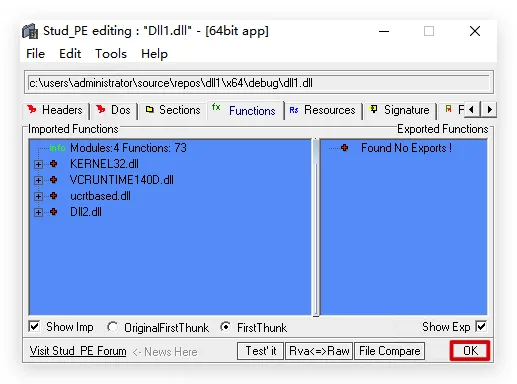Open the Tools menu

111,54
